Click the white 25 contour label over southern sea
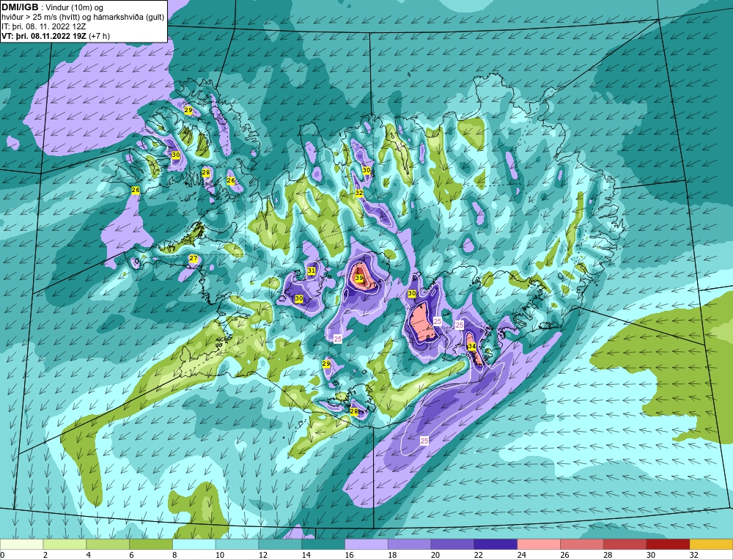Viewport: 733px width, 560px height. tap(424, 441)
